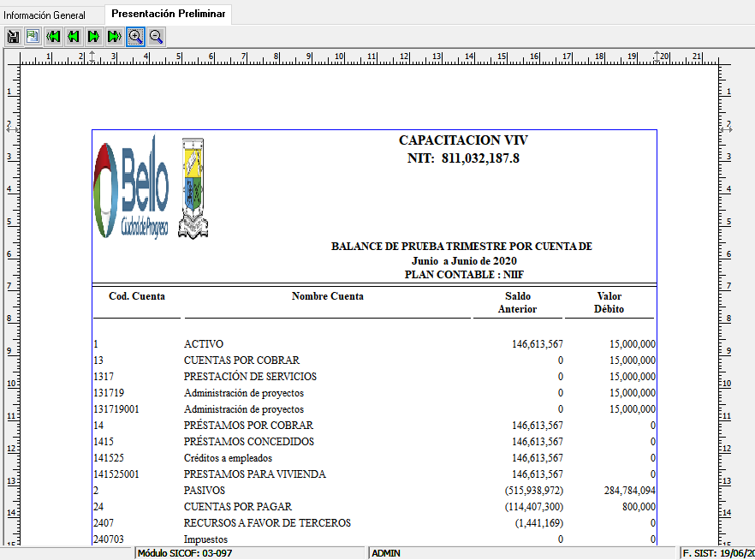
Task: Click top margin marker on left vertical ruler
Action: 9,125
